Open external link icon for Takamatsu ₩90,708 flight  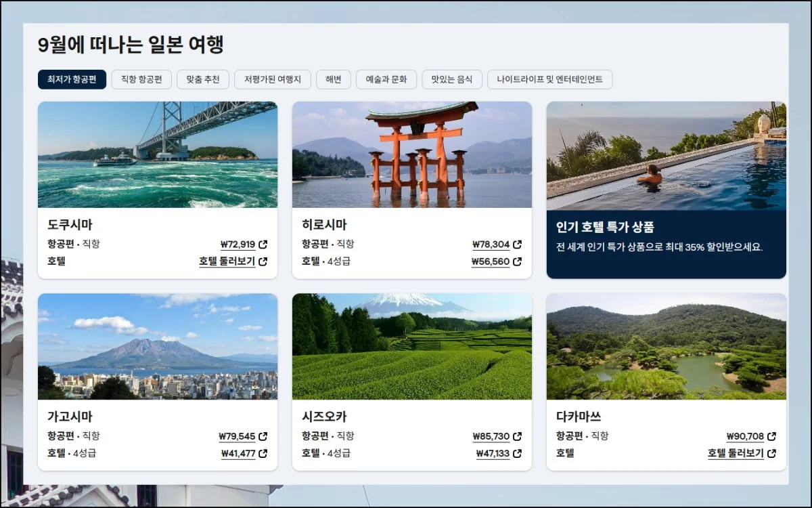(x=772, y=436)
